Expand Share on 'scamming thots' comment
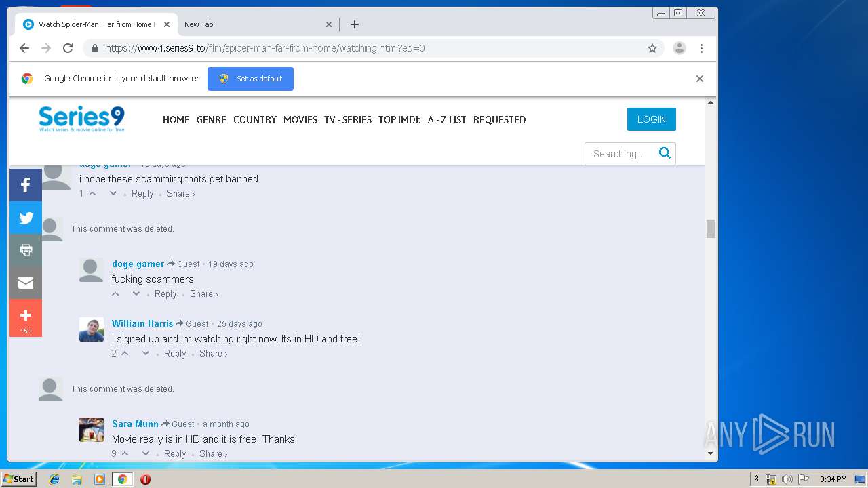 (180, 194)
